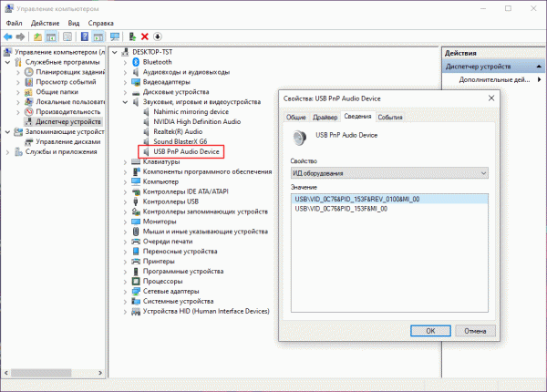This screenshot has width=547, height=392.
Task: Click the scan for hardware changes monitor icon
Action: (x=115, y=37)
